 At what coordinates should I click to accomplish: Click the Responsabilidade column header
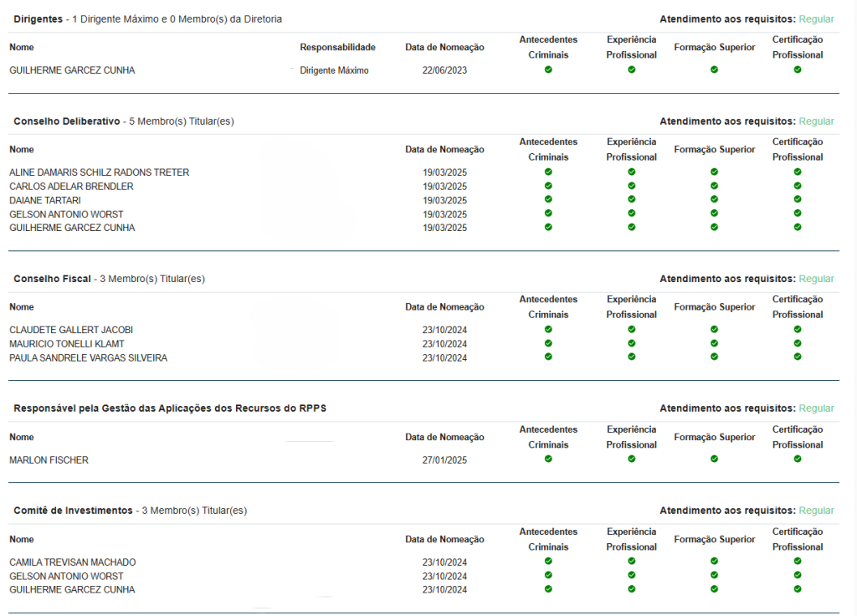pos(337,48)
